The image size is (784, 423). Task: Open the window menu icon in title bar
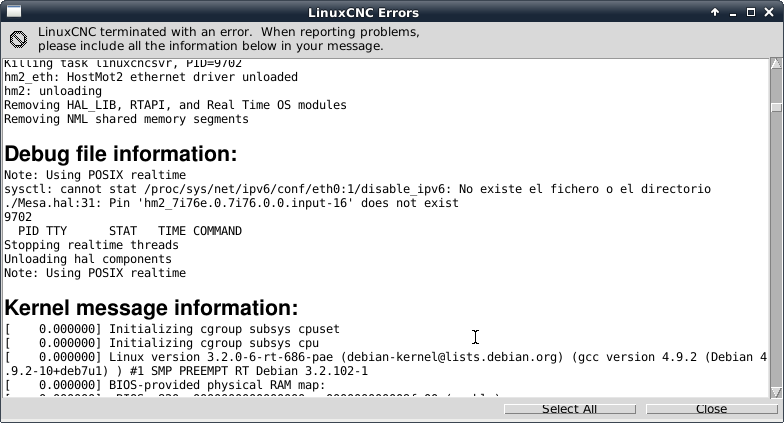tap(14, 12)
